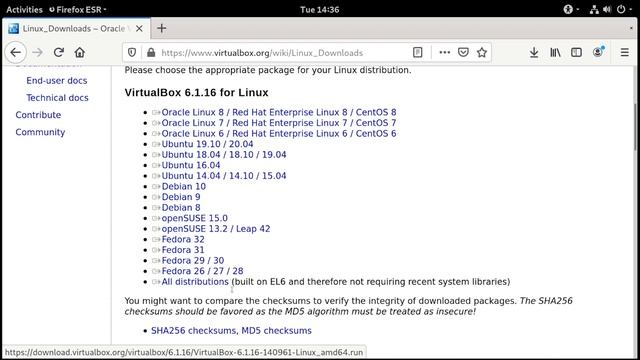Open Technical docs sidebar link
The height and width of the screenshot is (360, 640).
(x=57, y=98)
